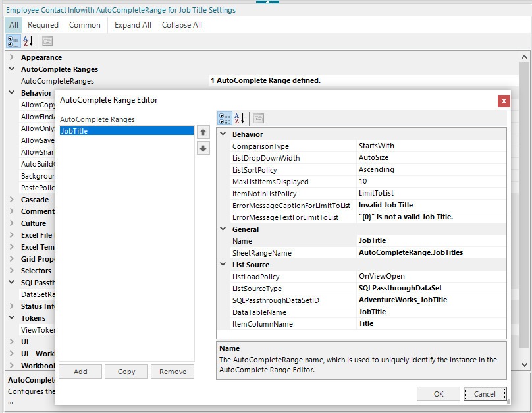Click the Add button
This screenshot has width=532, height=413.
point(80,372)
